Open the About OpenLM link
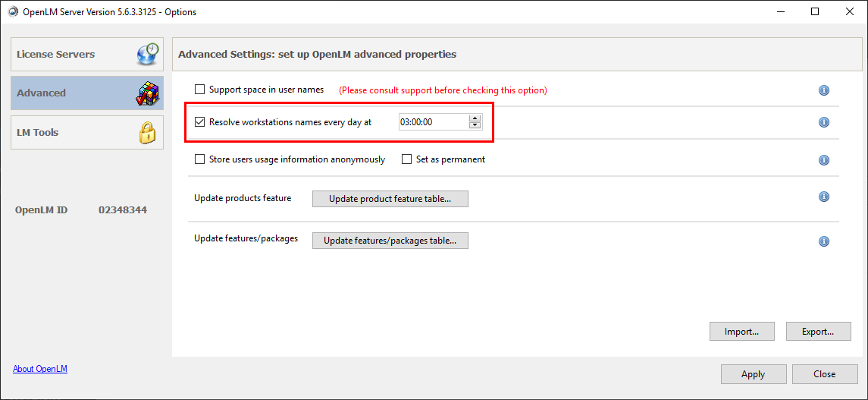The image size is (868, 400). [x=40, y=369]
